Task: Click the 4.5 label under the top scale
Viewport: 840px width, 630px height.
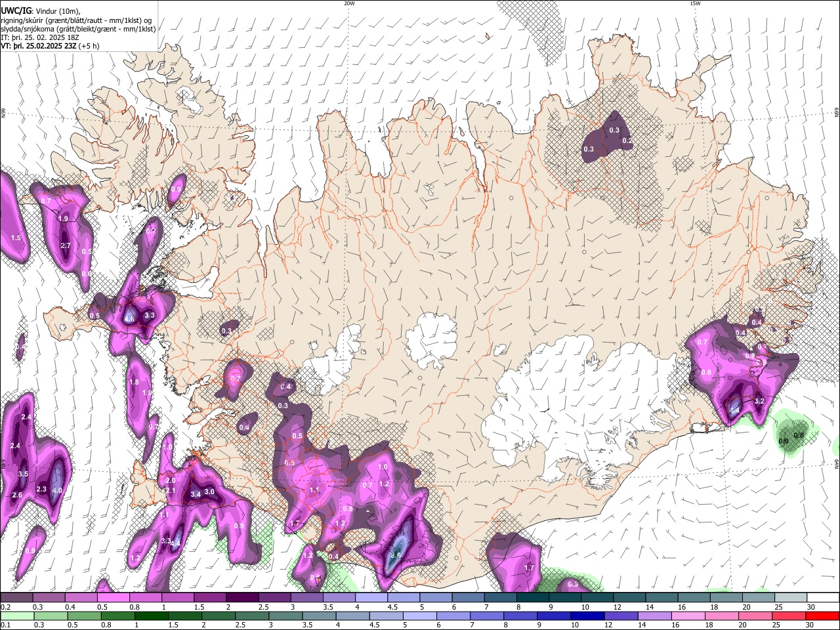Action: click(392, 607)
